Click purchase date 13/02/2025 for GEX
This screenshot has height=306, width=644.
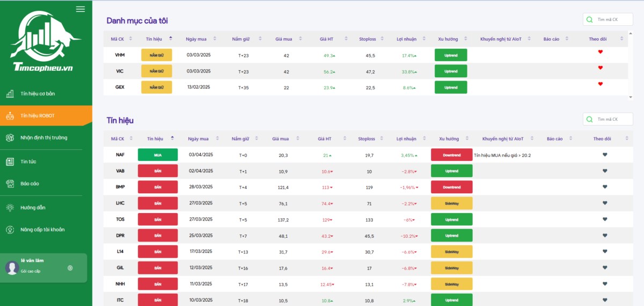tap(199, 86)
